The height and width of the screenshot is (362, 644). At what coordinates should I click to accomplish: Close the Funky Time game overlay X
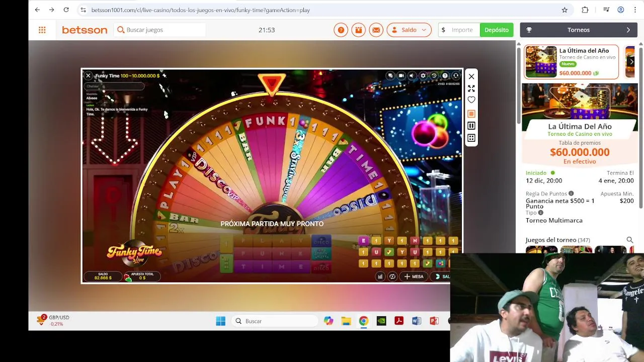tap(88, 75)
